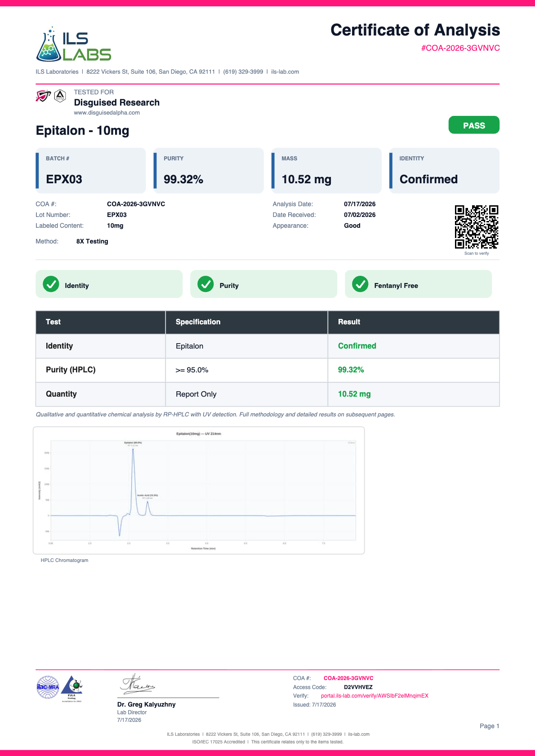Viewport: 535px width, 756px height.
Task: Click the hexagonal Alpha logo badge
Action: pyautogui.click(x=60, y=96)
